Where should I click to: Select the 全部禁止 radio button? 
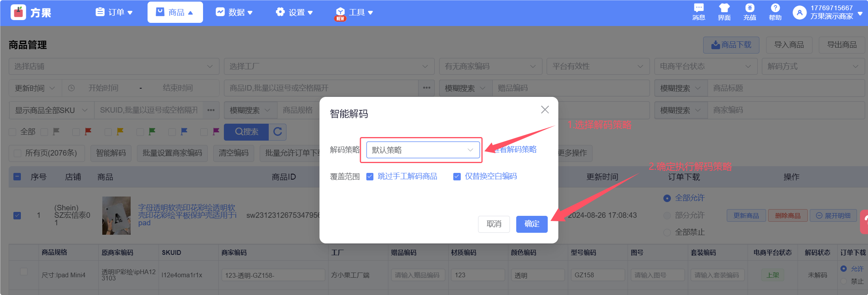[667, 232]
